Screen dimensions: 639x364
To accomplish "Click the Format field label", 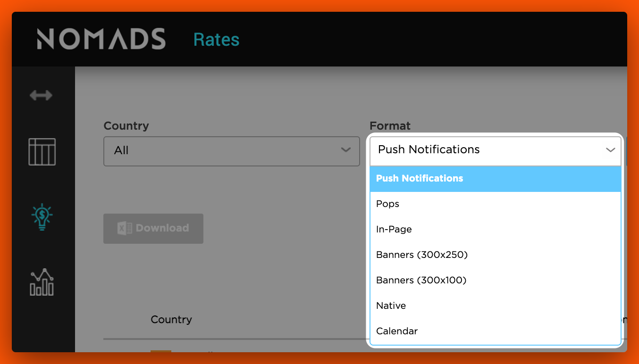I will click(x=390, y=126).
